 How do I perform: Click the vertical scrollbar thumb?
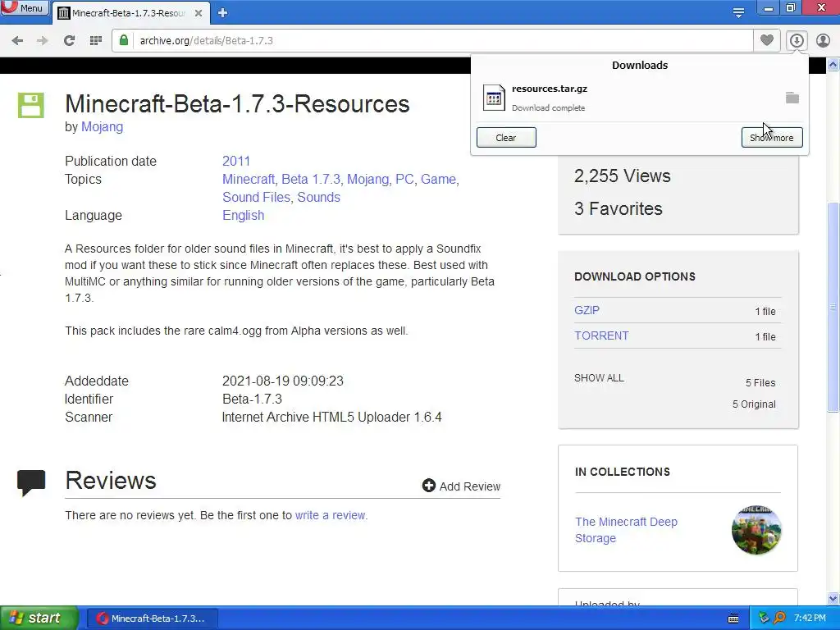(833, 307)
